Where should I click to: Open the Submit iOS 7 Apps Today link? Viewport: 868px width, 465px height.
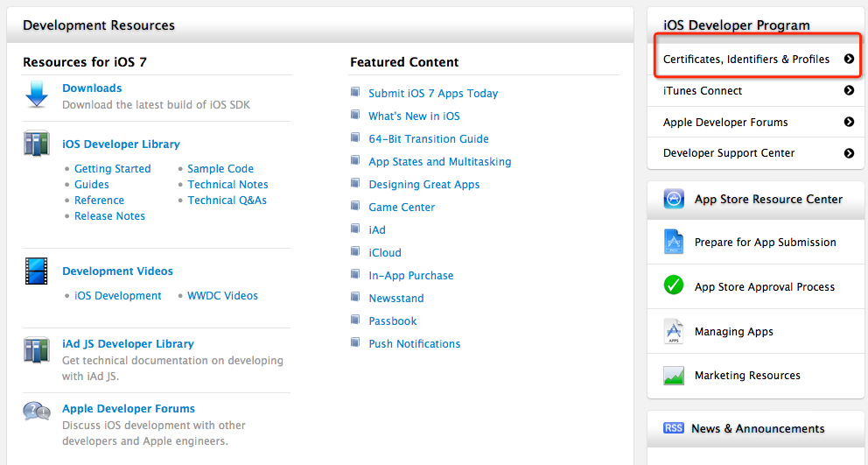pos(433,94)
